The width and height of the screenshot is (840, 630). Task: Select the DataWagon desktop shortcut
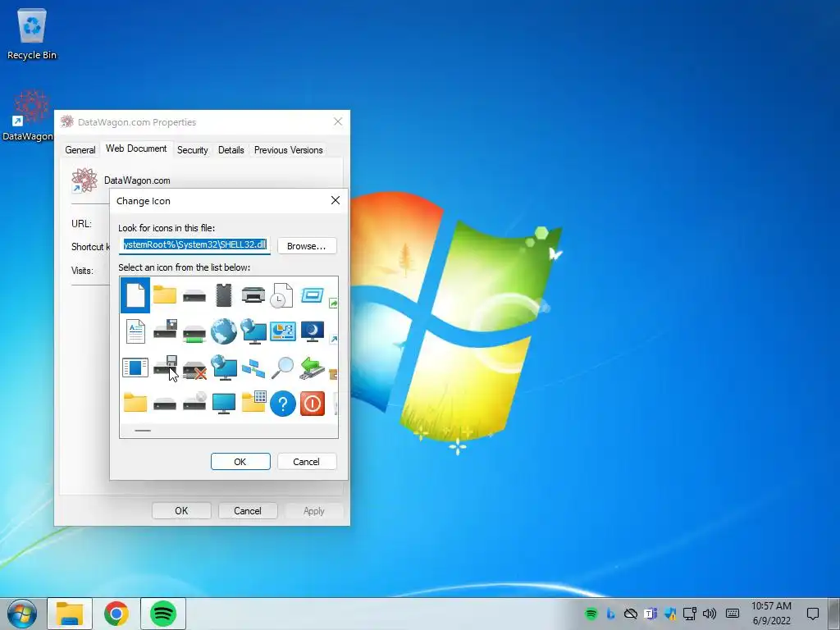(30, 116)
